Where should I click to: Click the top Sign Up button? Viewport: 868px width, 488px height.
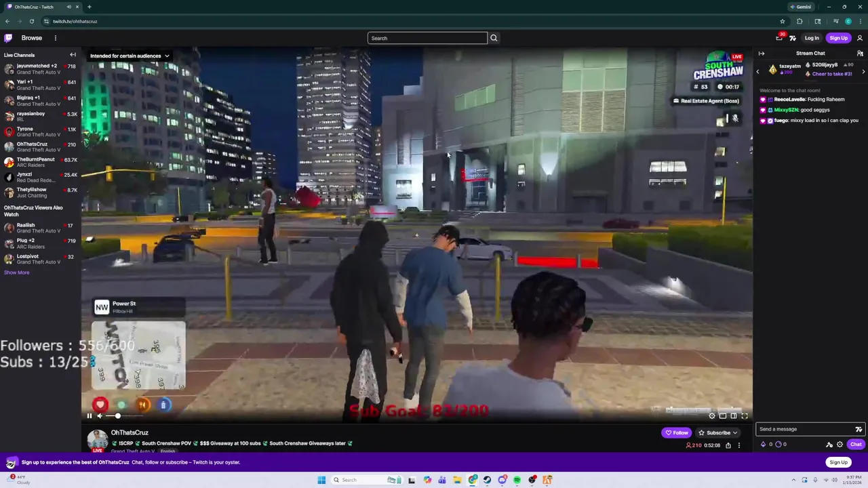(839, 38)
